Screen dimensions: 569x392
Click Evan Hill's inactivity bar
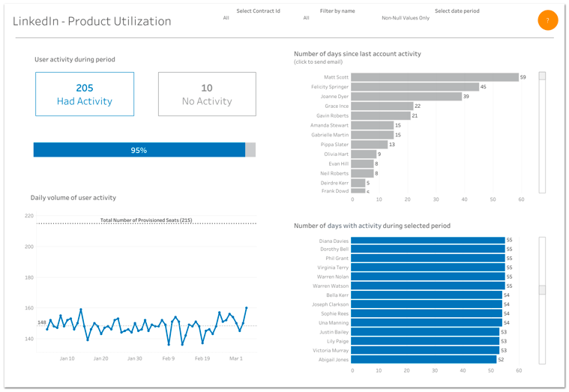coord(362,163)
